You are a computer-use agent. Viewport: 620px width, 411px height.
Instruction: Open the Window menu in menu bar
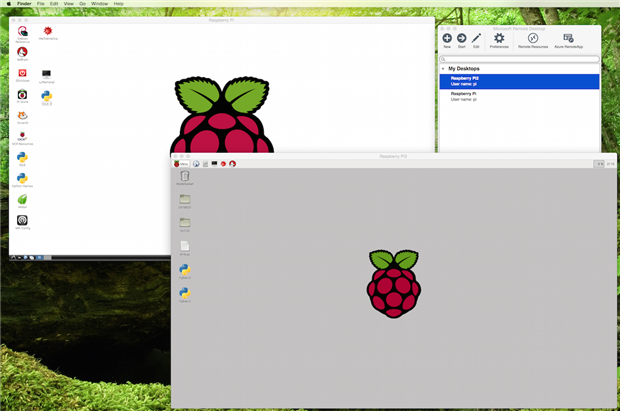[99, 4]
